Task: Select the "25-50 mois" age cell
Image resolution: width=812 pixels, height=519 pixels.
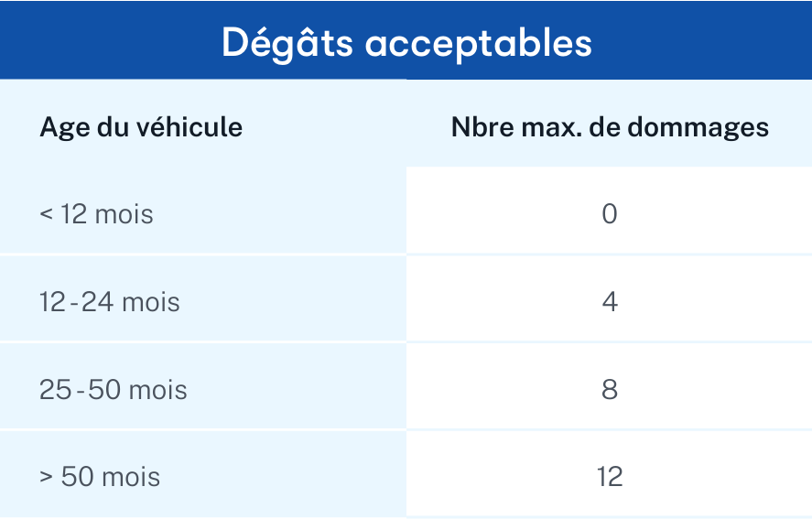Action: click(x=114, y=390)
